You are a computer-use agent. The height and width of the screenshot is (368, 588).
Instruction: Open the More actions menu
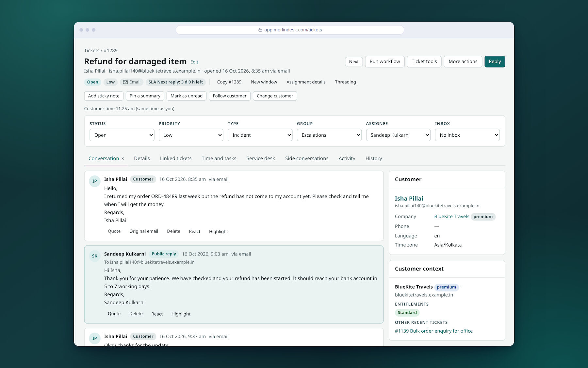click(463, 61)
